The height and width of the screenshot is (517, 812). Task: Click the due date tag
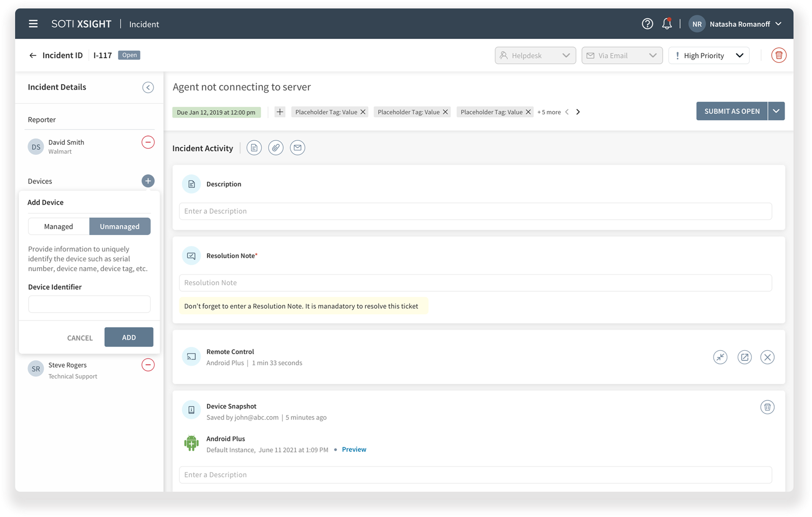coord(216,112)
